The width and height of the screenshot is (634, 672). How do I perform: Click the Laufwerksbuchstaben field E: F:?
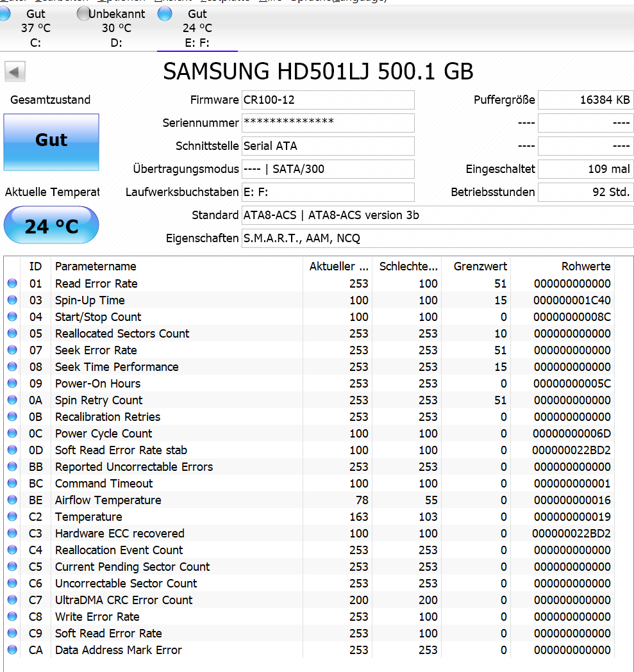[328, 192]
